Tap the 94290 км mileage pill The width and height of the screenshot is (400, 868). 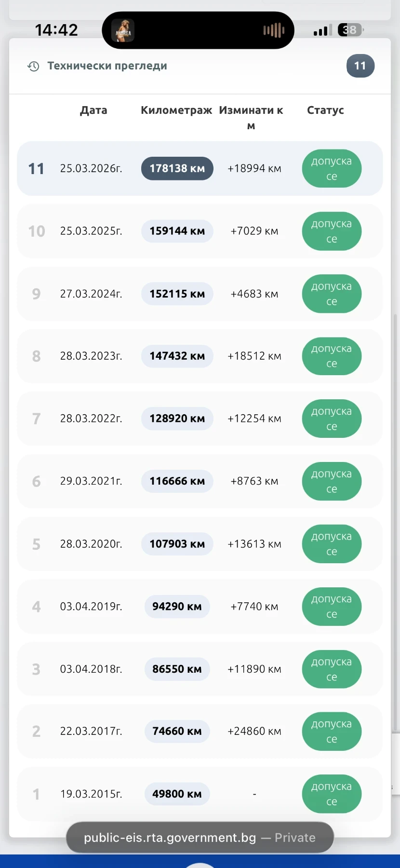coord(177,606)
